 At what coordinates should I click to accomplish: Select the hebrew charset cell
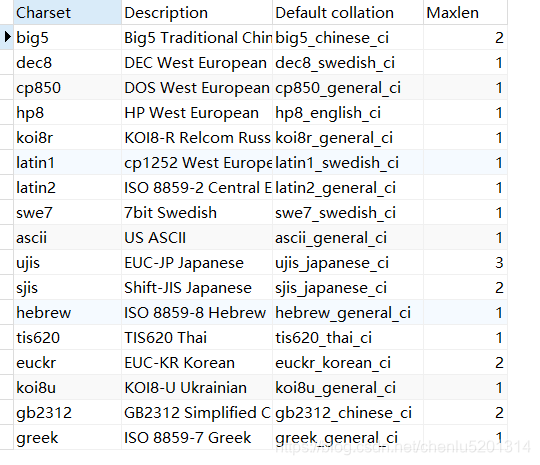(x=68, y=312)
